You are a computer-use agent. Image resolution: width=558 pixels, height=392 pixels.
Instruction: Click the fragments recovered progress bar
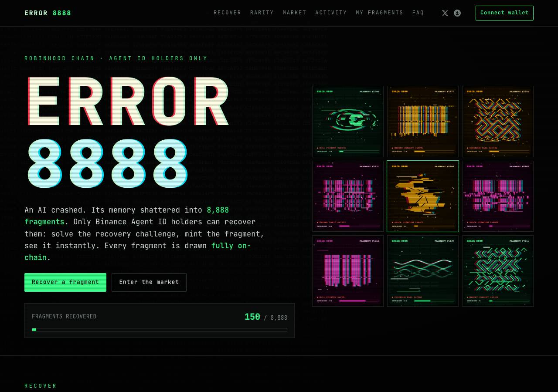(x=160, y=330)
